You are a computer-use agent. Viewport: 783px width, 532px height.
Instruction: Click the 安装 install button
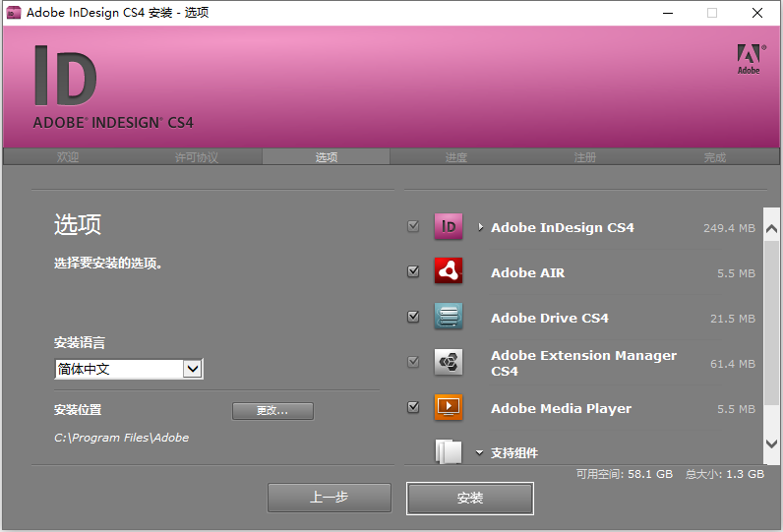tap(470, 498)
